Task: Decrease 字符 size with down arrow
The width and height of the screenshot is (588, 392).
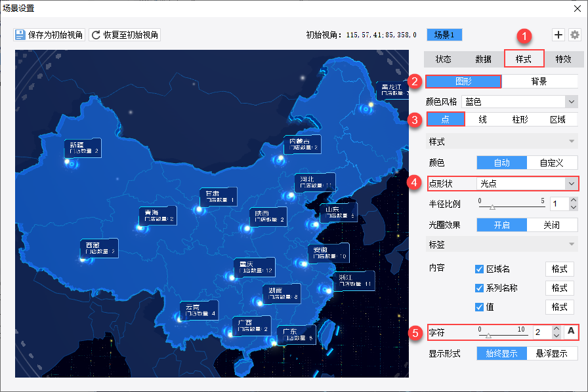Action: (556, 336)
